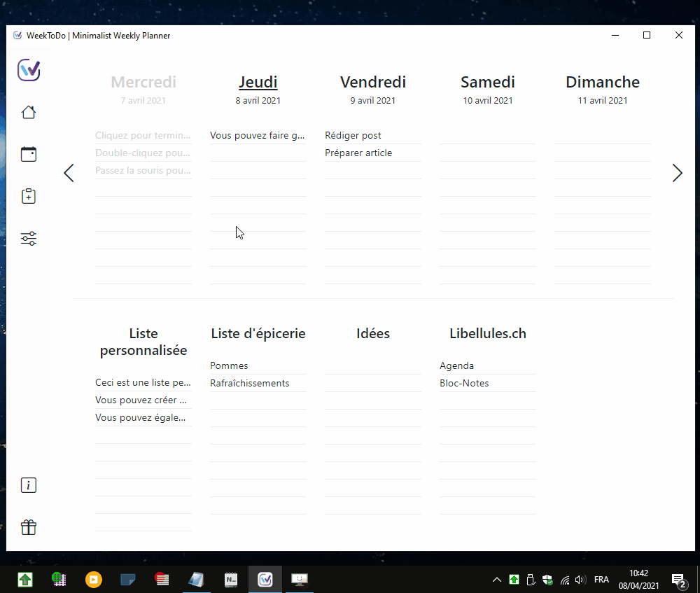Open the monitor icon taskbar app
This screenshot has height=593, width=700.
(x=300, y=580)
